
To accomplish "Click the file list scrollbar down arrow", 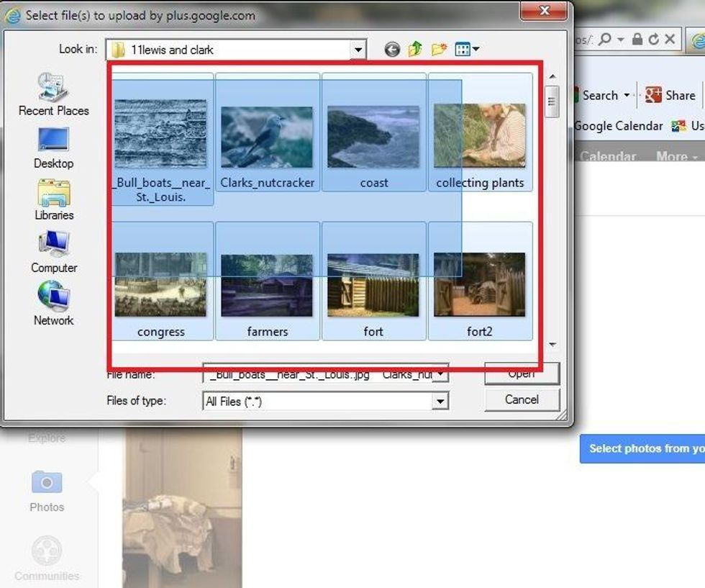I will tap(552, 345).
